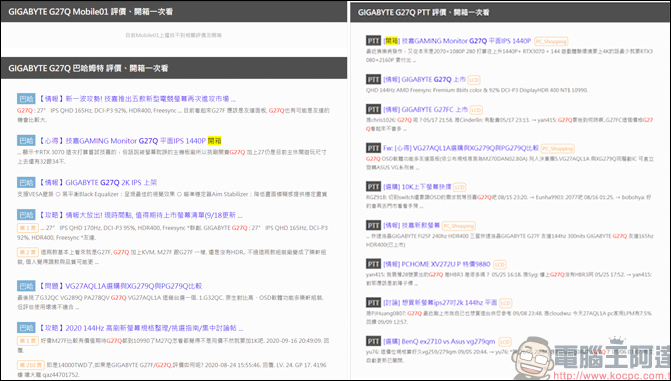The image size is (671, 381).
Task: Click LCD tag after PCHOME XV272U P 特價9880
Action: (499, 265)
